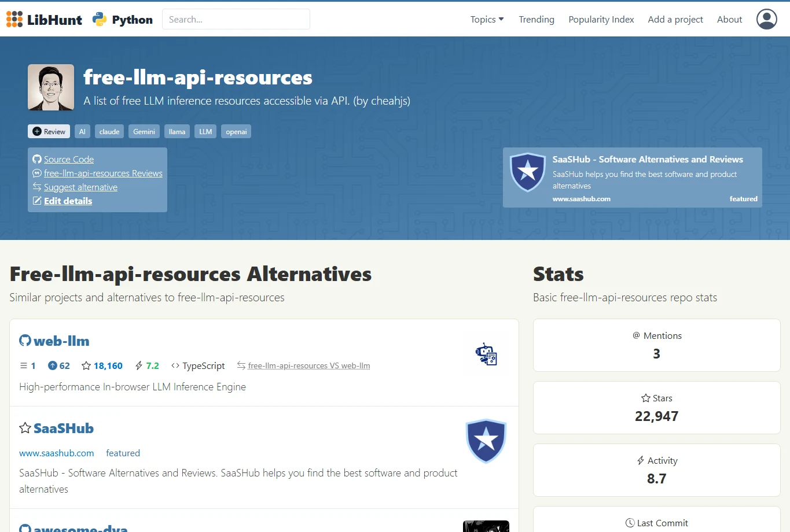Open the About page
Image resolution: width=790 pixels, height=532 pixels.
tap(729, 19)
